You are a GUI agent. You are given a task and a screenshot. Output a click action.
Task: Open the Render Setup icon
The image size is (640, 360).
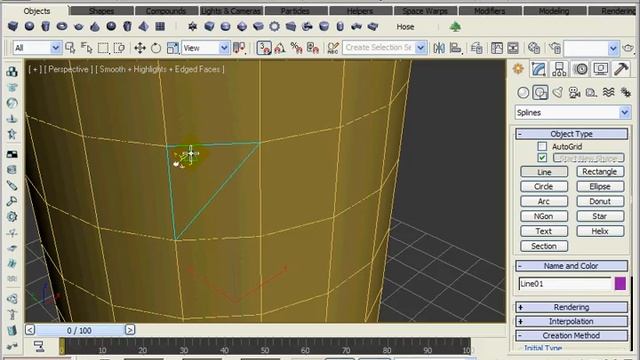pyautogui.click(x=555, y=48)
